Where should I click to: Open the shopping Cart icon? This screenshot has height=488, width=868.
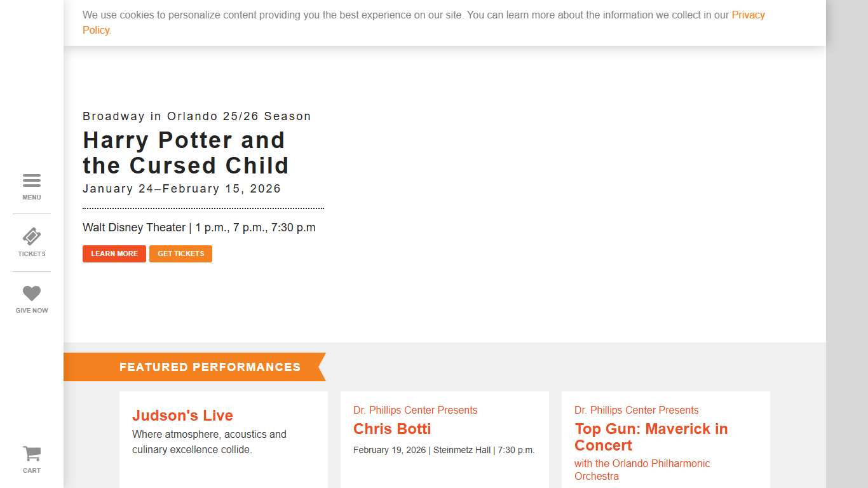(32, 454)
